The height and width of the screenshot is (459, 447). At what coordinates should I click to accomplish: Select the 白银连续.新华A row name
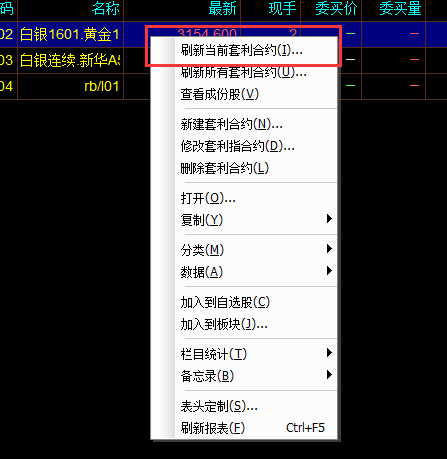tap(70, 60)
